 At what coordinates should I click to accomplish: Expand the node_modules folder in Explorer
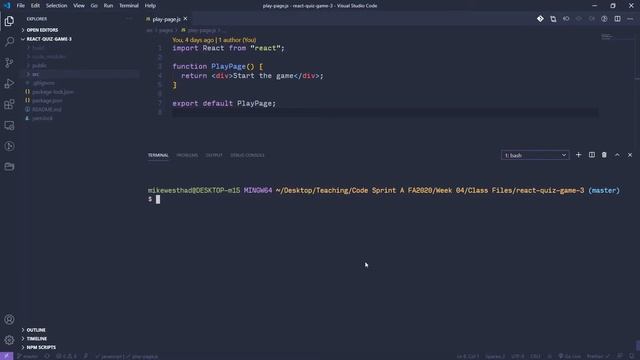tap(49, 57)
